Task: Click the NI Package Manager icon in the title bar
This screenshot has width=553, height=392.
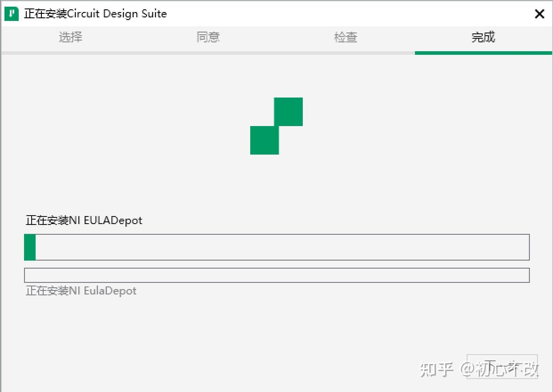Action: coord(11,13)
